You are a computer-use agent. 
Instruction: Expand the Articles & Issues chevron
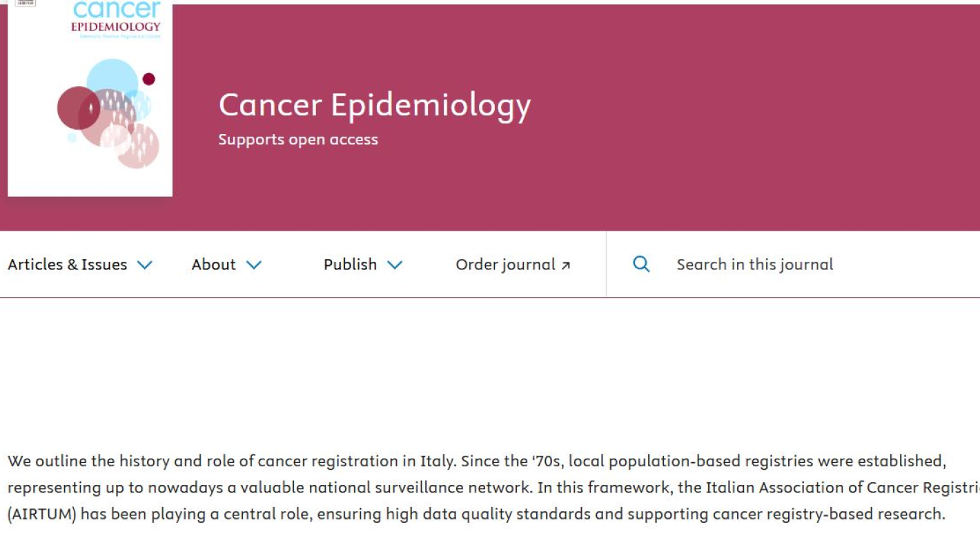coord(144,265)
